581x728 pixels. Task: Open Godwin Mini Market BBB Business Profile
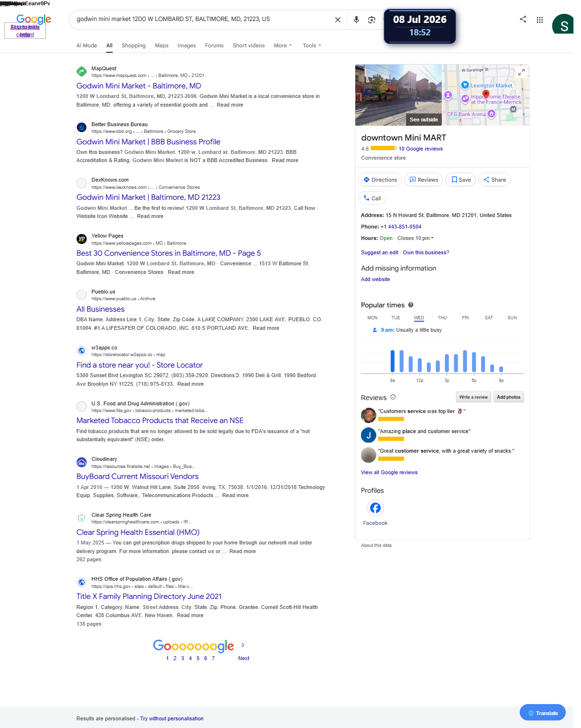148,142
